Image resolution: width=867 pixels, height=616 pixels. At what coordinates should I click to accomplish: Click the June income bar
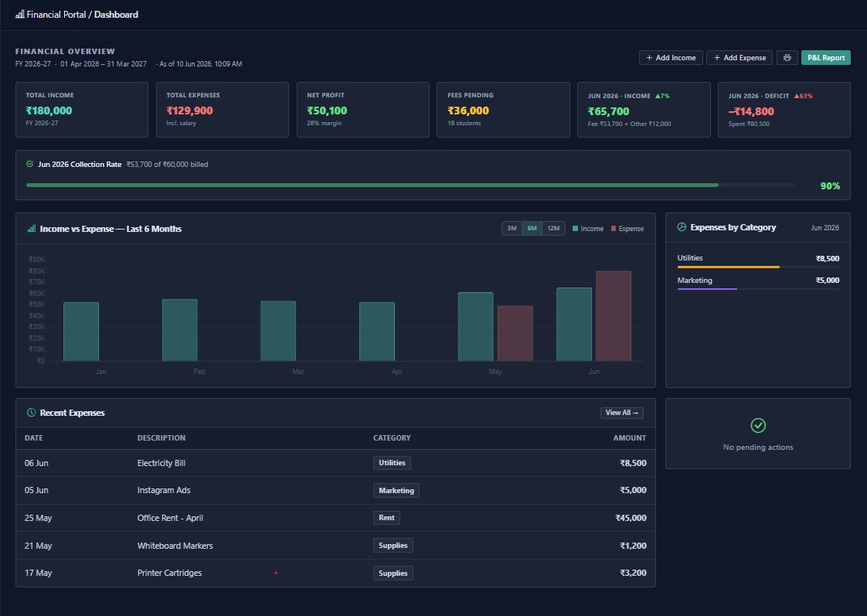tap(574, 325)
